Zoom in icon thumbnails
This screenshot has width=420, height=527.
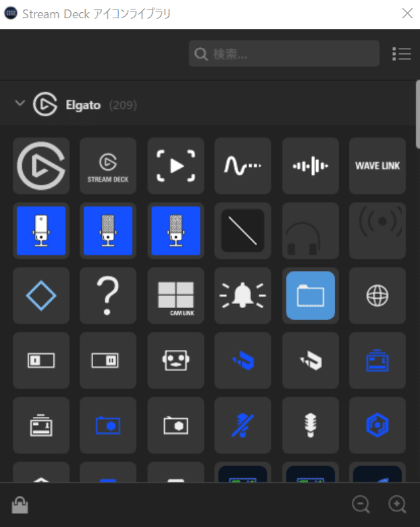point(397,505)
